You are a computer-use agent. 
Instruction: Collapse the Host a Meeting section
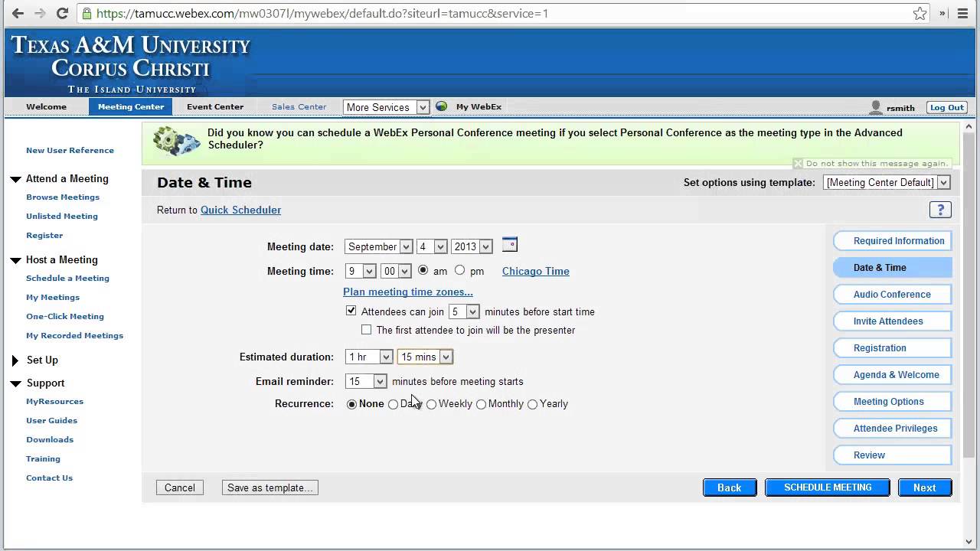(x=15, y=260)
